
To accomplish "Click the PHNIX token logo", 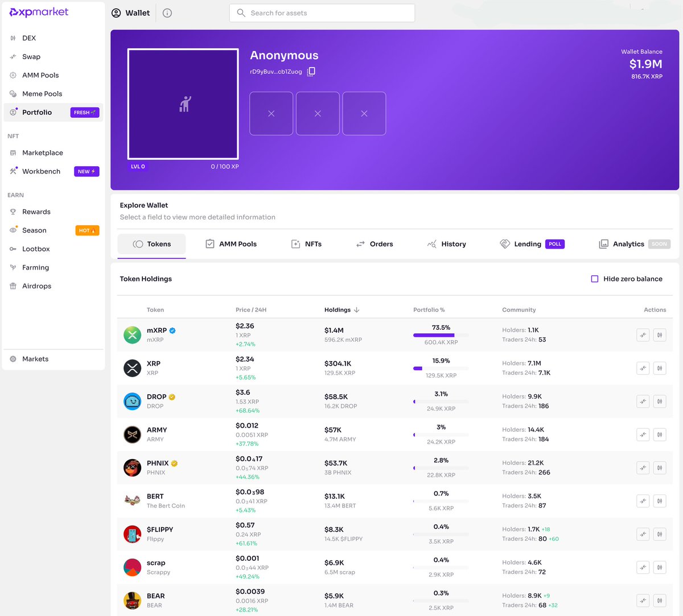I will tap(133, 468).
